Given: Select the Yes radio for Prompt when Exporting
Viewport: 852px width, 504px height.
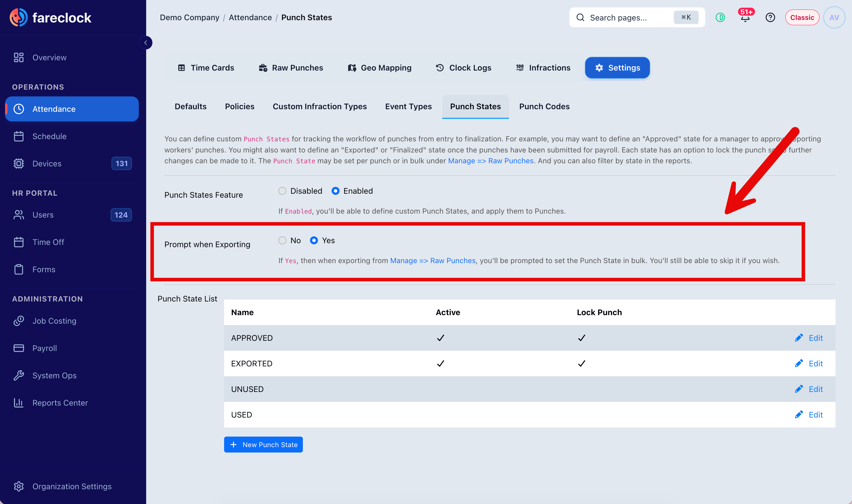Looking at the screenshot, I should 314,240.
